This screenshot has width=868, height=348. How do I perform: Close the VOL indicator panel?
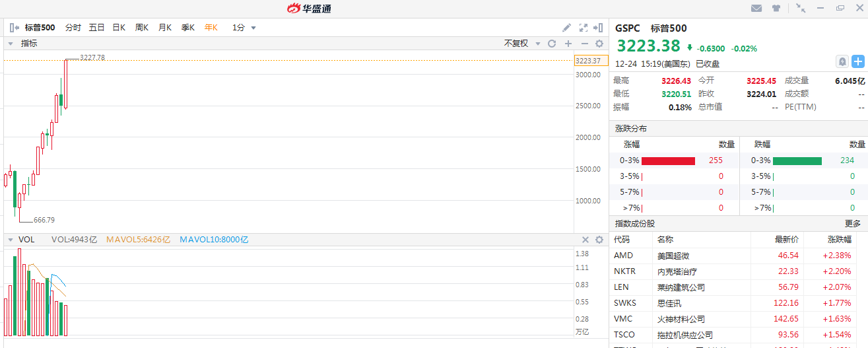pyautogui.click(x=585, y=240)
